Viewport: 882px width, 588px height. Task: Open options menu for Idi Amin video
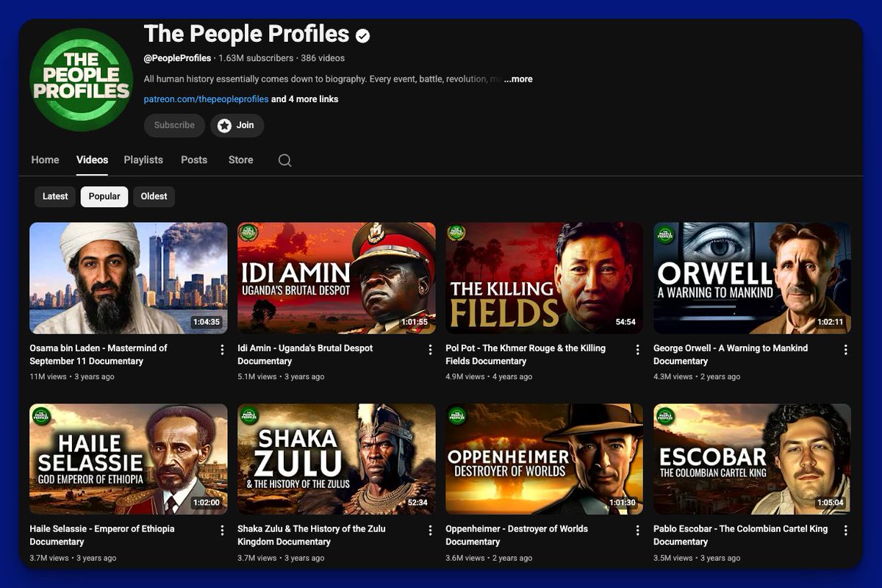(x=431, y=350)
